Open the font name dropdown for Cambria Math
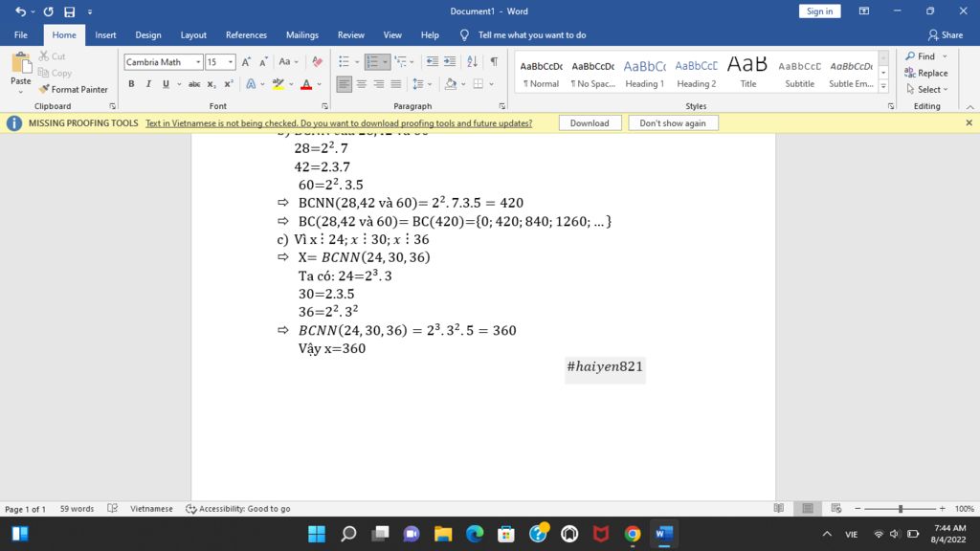Screen dimensions: 980x551 tap(198, 62)
